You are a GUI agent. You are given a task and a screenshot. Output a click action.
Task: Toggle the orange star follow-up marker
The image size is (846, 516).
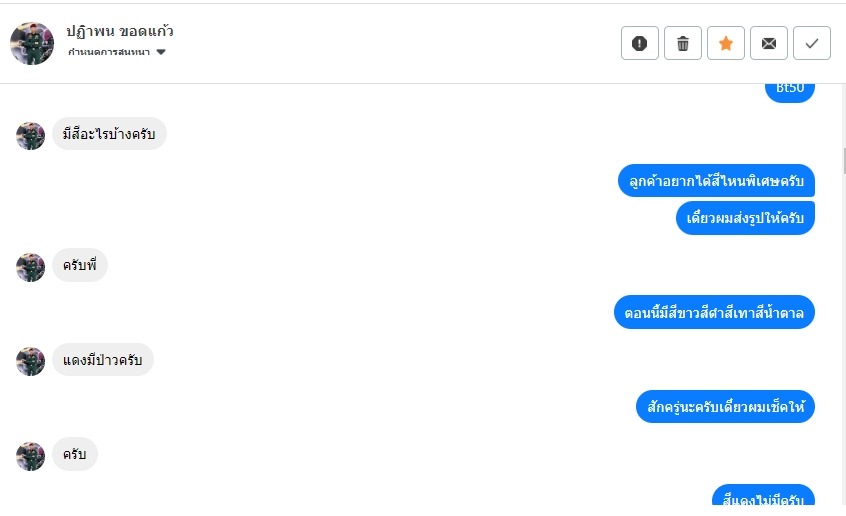[726, 43]
